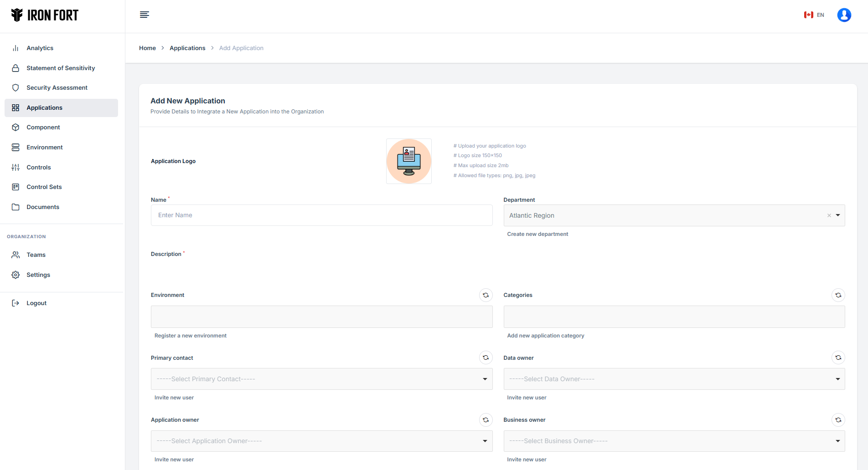Click the application logo upload thumbnail
The width and height of the screenshot is (868, 470).
coord(408,161)
